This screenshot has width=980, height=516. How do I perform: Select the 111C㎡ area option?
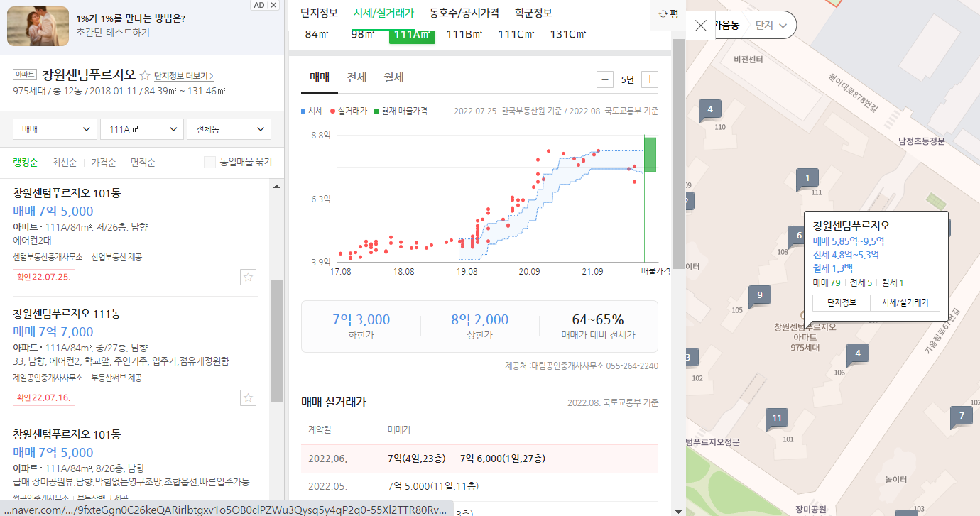click(x=516, y=35)
